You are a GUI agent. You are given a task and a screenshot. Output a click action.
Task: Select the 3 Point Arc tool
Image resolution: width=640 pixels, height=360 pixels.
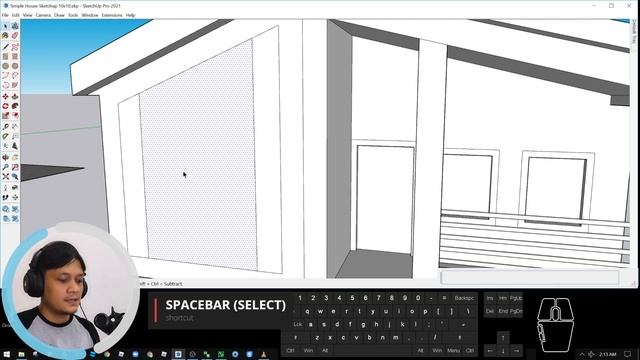(x=5, y=85)
